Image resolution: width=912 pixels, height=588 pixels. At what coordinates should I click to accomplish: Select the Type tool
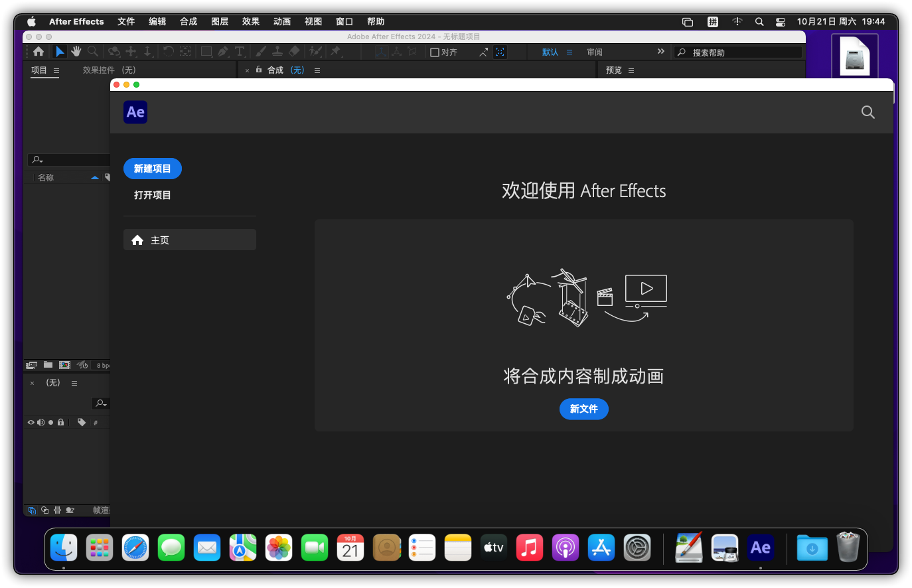[240, 51]
